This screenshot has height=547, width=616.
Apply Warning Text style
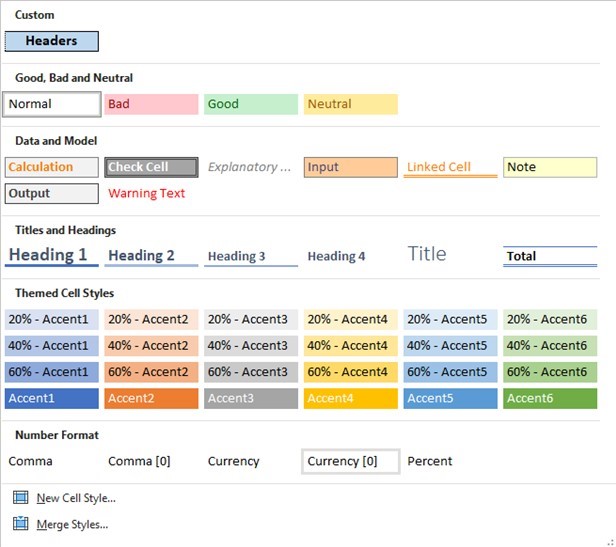pyautogui.click(x=147, y=193)
